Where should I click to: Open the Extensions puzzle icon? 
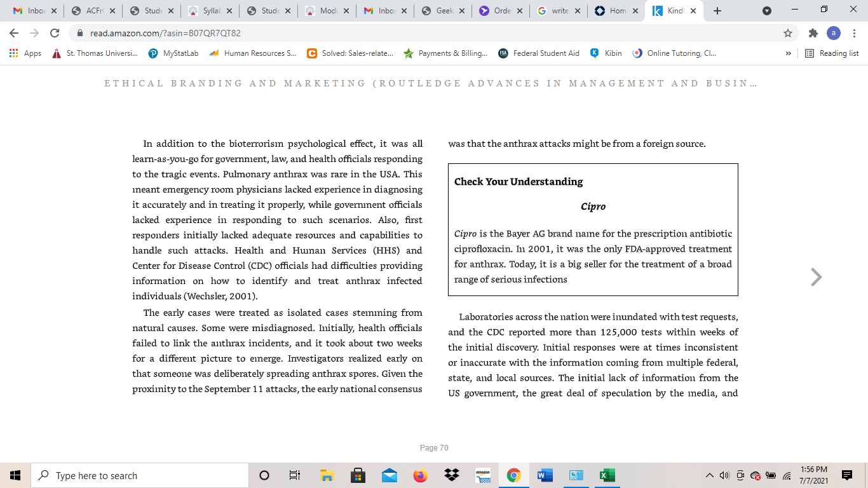813,33
